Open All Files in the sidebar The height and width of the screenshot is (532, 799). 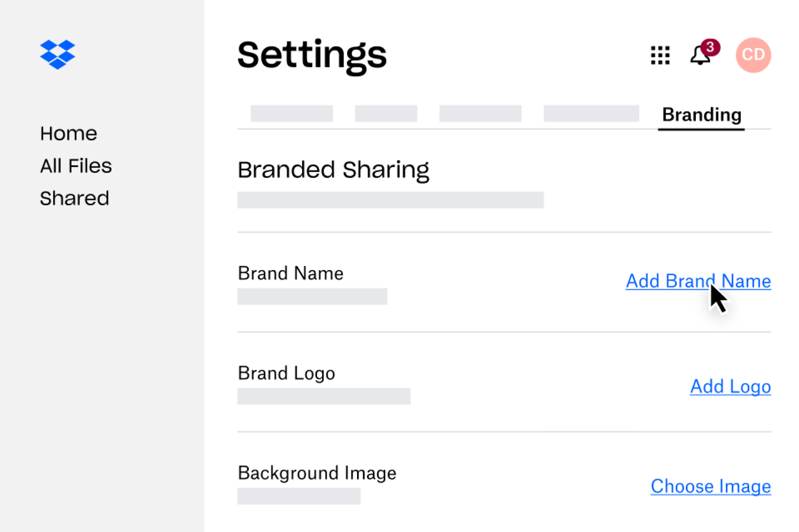(76, 166)
